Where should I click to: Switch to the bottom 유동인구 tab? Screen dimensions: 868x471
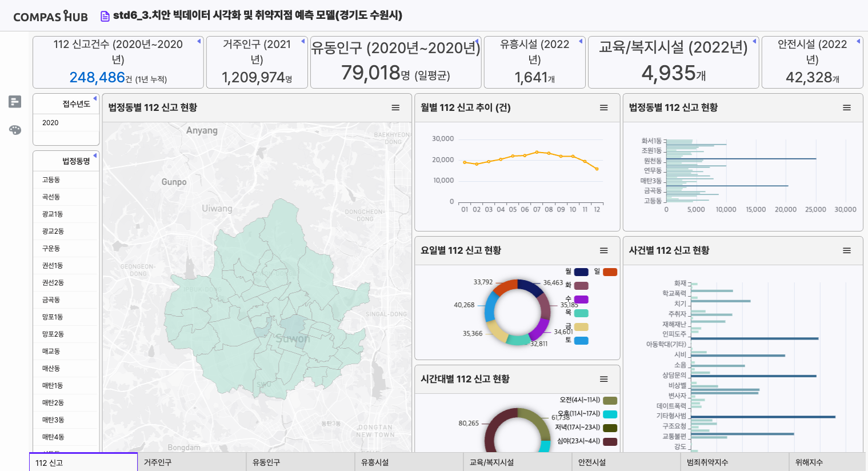click(x=301, y=462)
